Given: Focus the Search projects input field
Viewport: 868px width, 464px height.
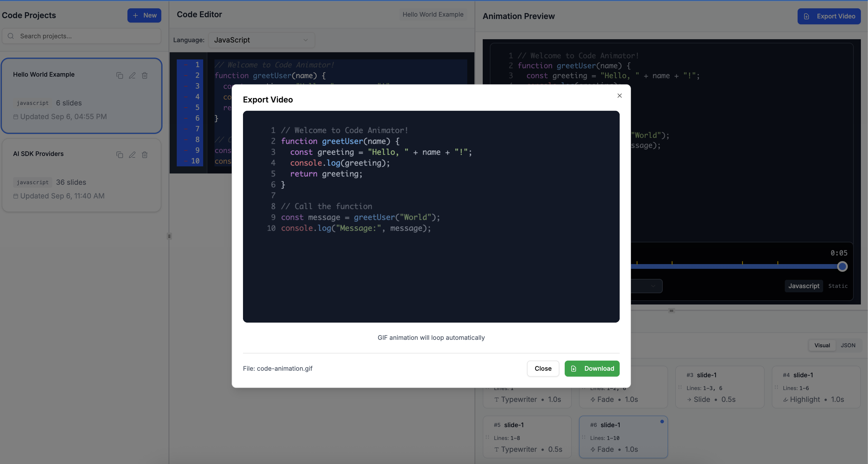Looking at the screenshot, I should pos(82,36).
